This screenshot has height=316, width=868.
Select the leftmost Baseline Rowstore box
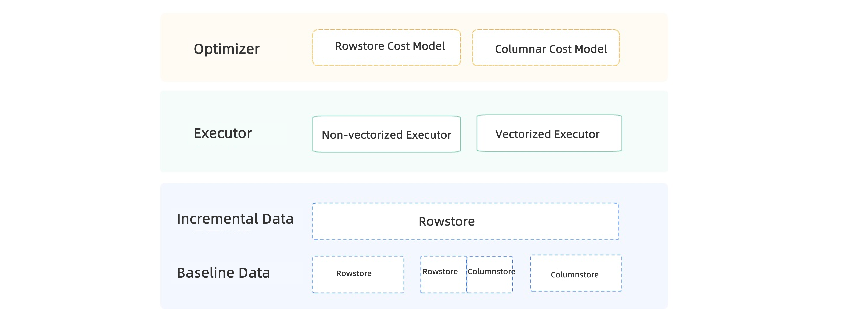(358, 274)
